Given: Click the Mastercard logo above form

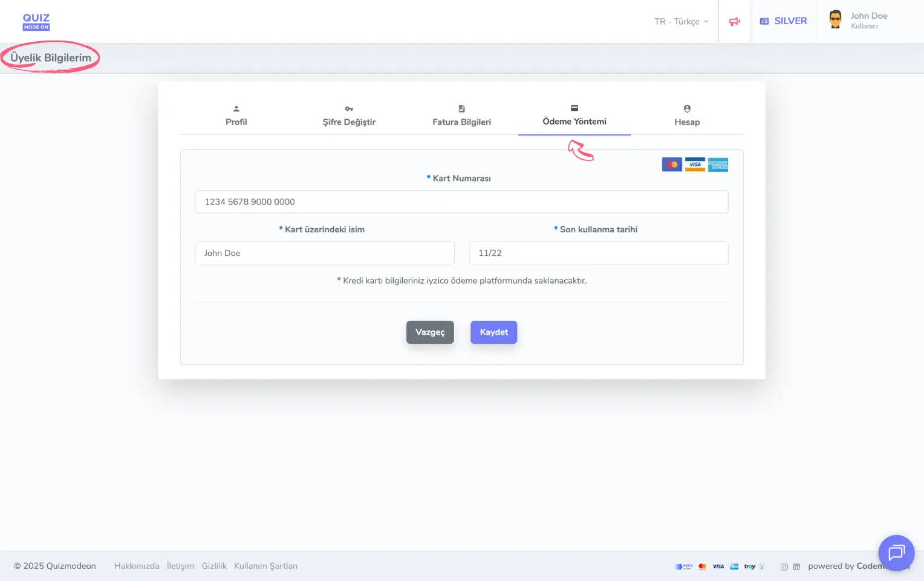Looking at the screenshot, I should [672, 165].
